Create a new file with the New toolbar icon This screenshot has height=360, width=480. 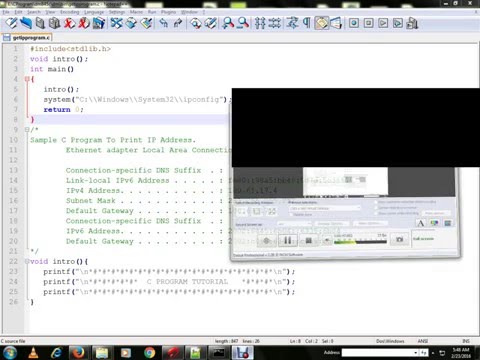click(x=11, y=23)
